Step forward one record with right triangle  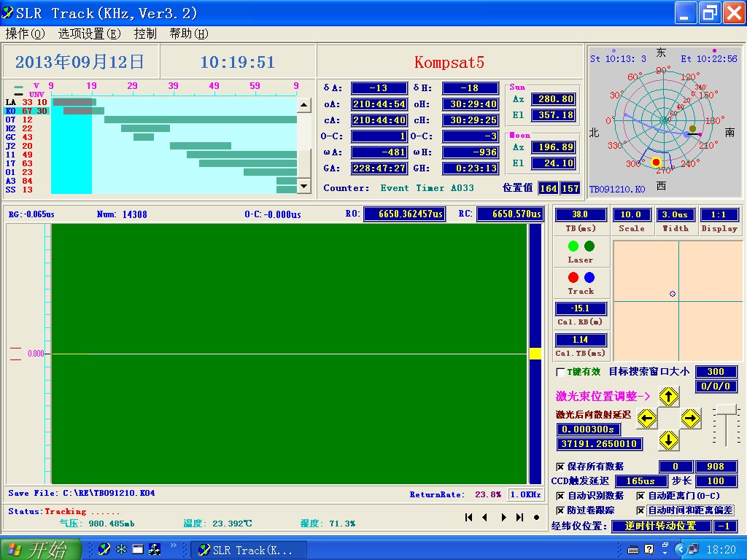(503, 517)
